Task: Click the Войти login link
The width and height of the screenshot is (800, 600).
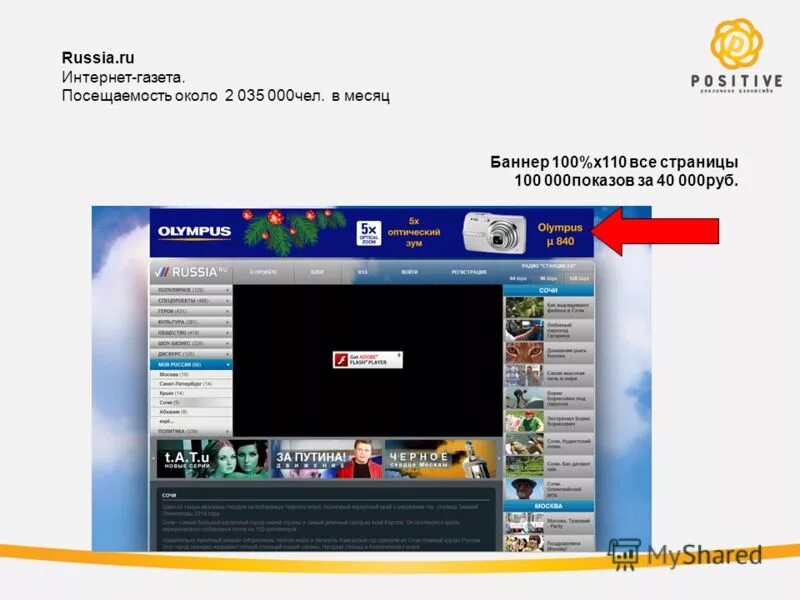Action: click(x=409, y=272)
